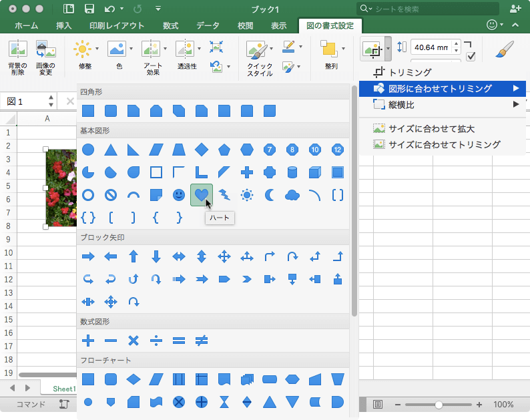Image resolution: width=530 pixels, height=420 pixels.
Task: Toggle the lock aspect ratio checkbox
Action: [471, 56]
